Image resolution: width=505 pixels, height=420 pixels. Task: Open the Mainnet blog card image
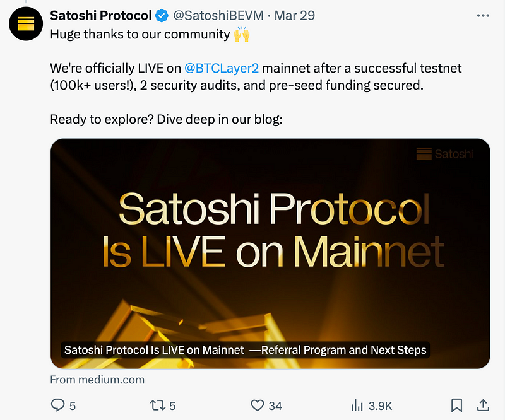270,254
